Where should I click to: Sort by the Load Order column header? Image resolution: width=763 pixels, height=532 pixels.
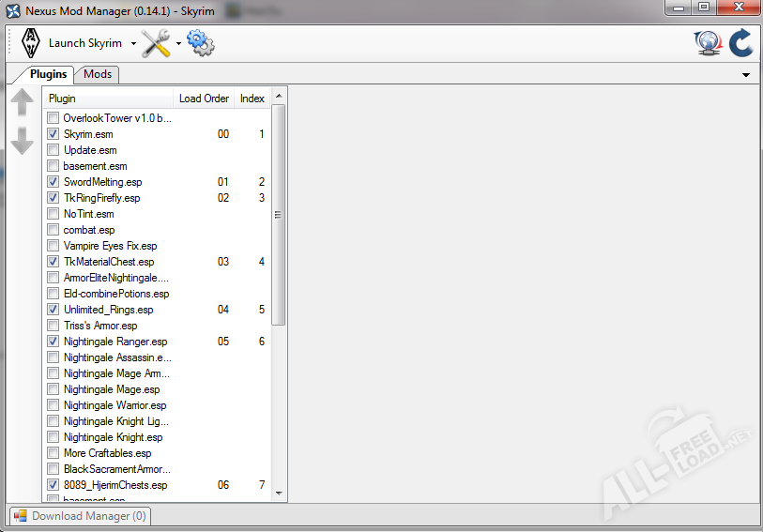click(x=204, y=99)
